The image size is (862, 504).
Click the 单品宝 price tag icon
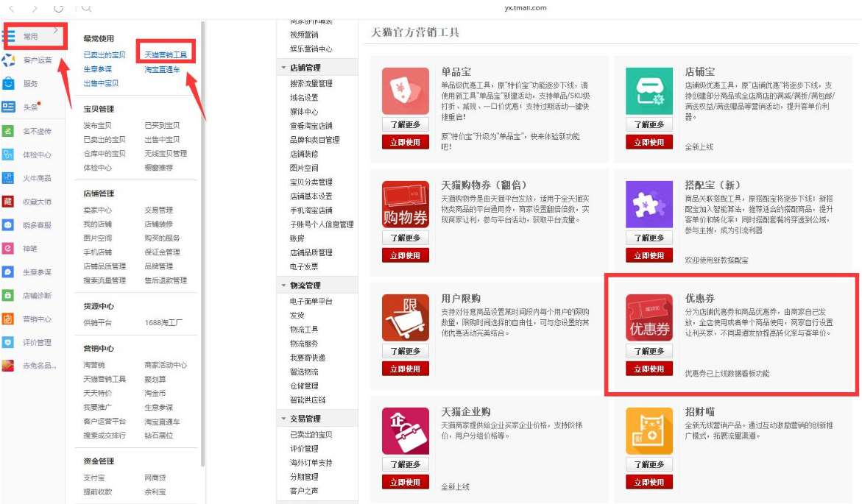pos(406,91)
